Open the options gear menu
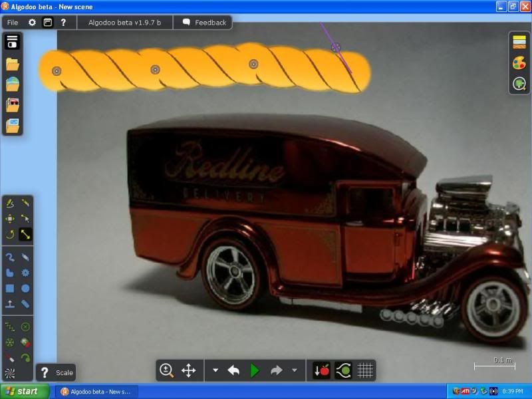Image resolution: width=532 pixels, height=399 pixels. [32, 23]
